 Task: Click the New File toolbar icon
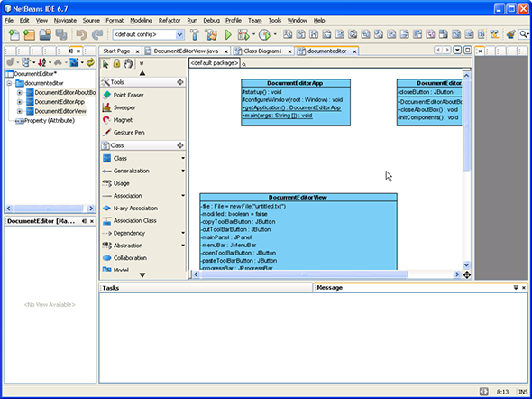14,34
